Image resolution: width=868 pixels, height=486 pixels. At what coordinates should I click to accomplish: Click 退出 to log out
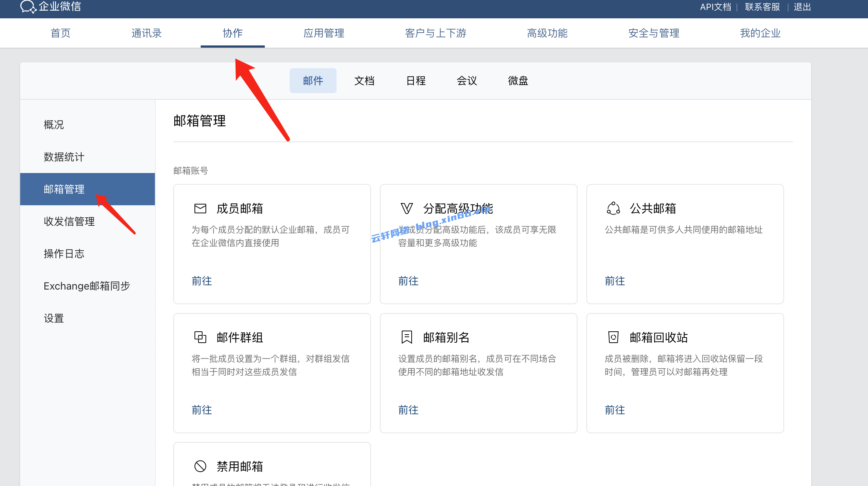click(802, 7)
